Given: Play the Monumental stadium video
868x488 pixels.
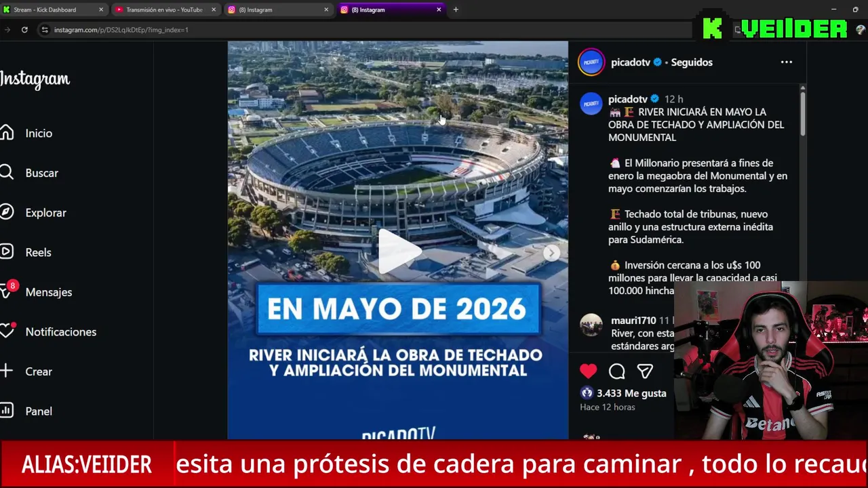Looking at the screenshot, I should (399, 251).
